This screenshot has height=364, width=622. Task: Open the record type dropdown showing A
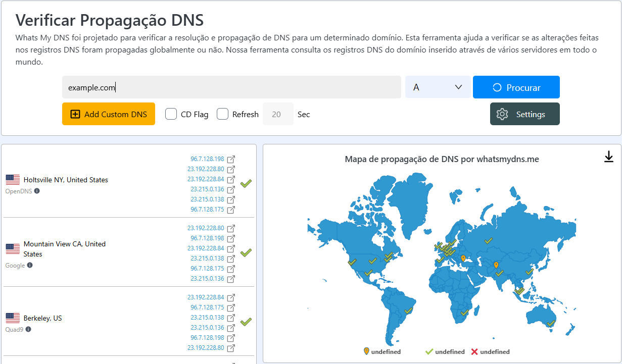[x=438, y=87]
